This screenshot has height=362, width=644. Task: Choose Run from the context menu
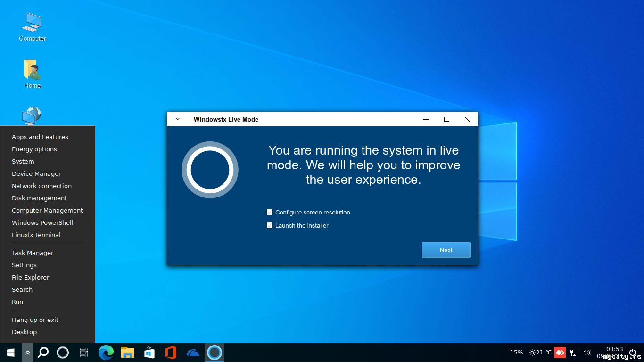coord(17,302)
